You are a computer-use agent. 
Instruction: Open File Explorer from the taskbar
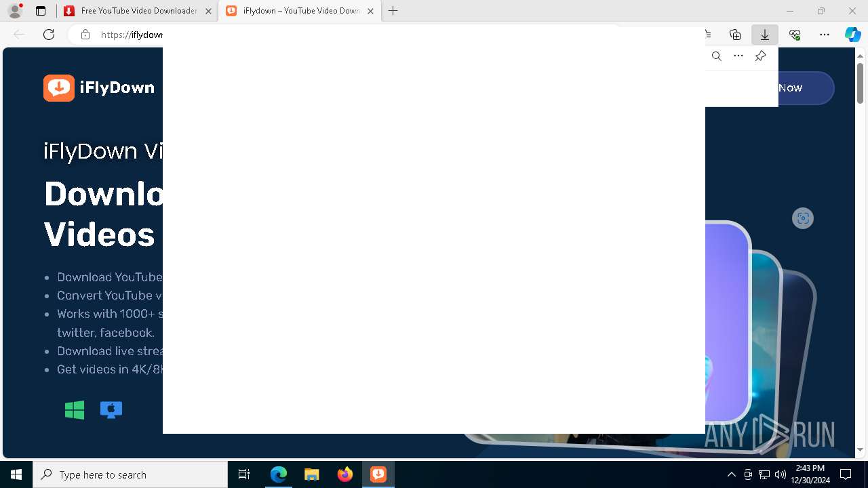[x=311, y=474]
